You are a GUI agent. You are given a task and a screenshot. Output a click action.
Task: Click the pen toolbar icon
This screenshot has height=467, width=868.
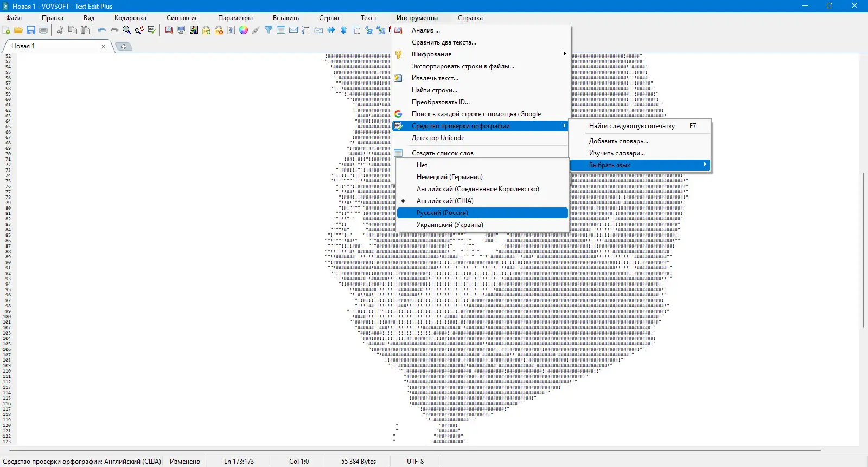point(256,30)
